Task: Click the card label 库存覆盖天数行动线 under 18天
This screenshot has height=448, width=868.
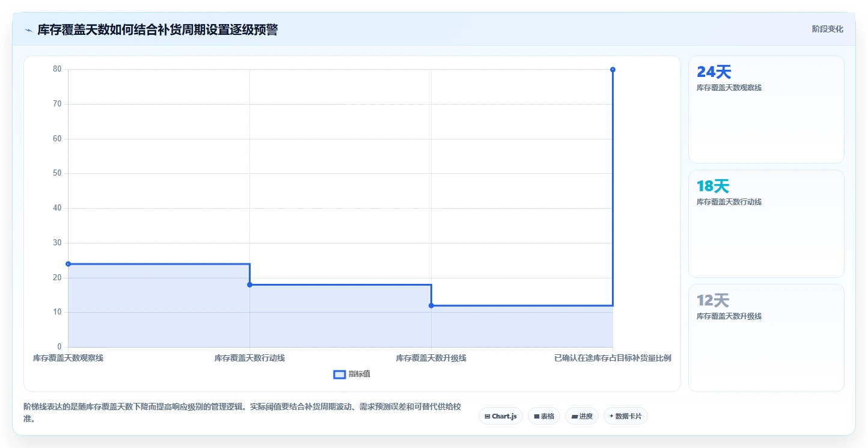Action: [x=729, y=202]
